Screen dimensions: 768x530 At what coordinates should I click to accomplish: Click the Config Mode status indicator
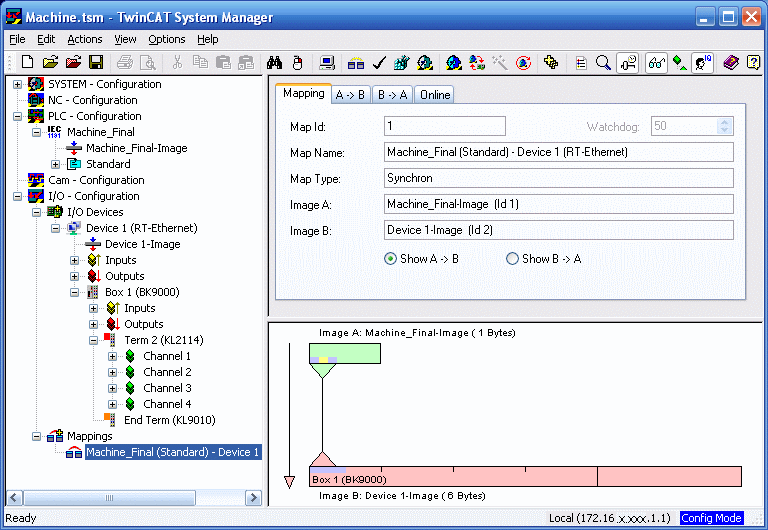[711, 518]
